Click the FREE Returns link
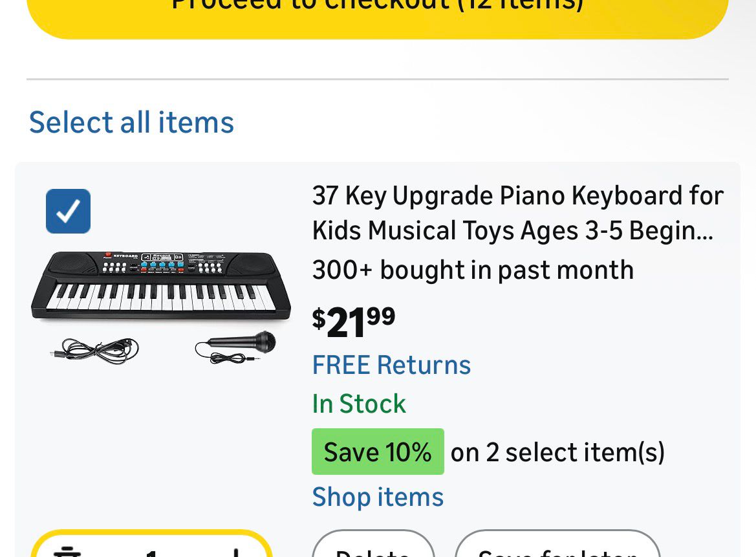 coord(391,365)
